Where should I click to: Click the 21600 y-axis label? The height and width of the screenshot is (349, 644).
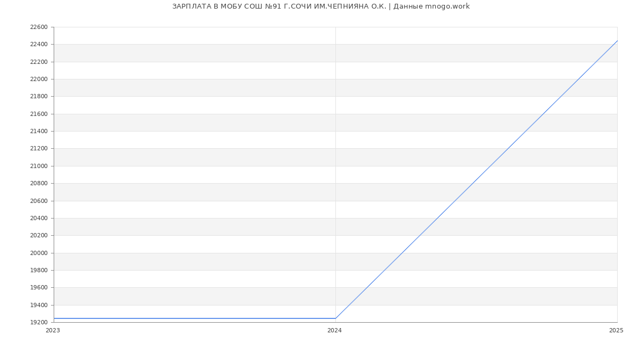coord(39,114)
